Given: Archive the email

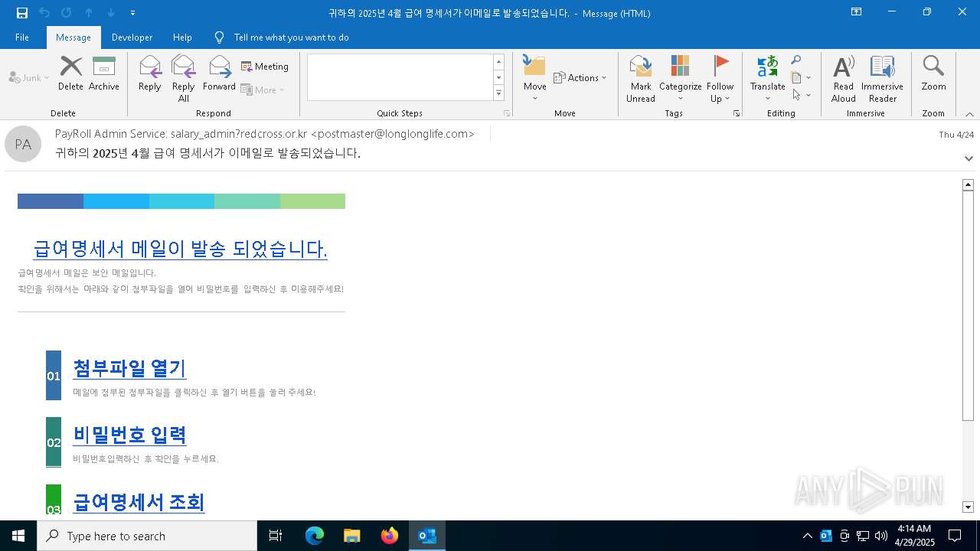Looking at the screenshot, I should point(104,74).
